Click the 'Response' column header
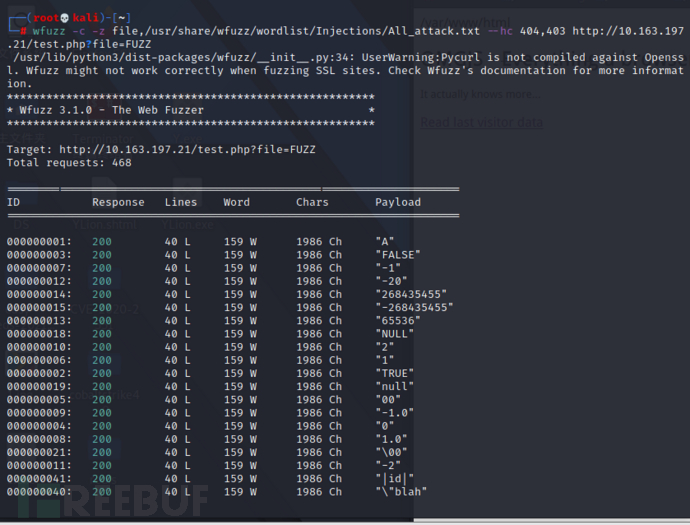The height and width of the screenshot is (525, 690). (x=118, y=202)
